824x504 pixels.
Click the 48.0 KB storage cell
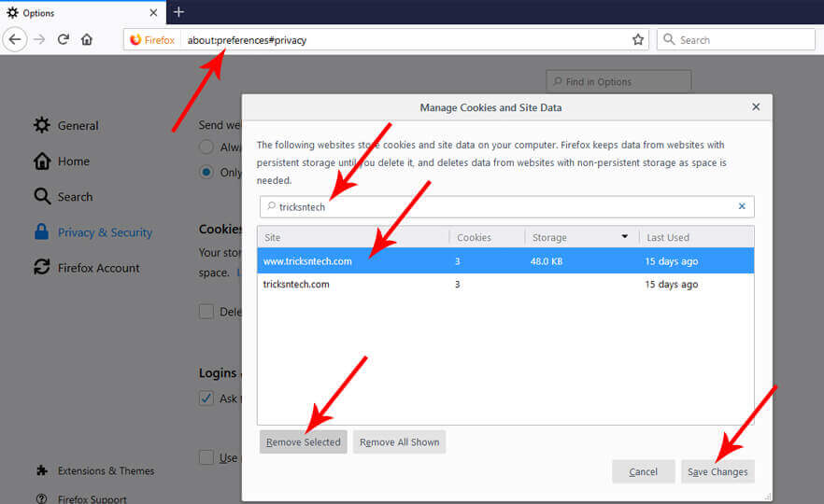tap(546, 261)
